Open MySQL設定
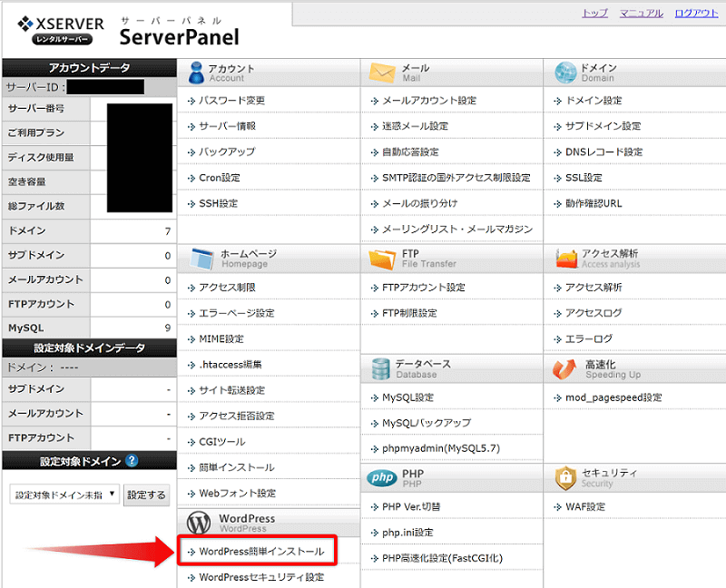Image resolution: width=726 pixels, height=588 pixels. click(x=407, y=397)
